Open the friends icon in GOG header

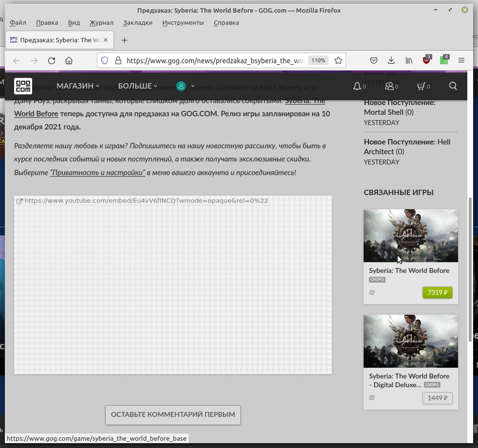pos(389,86)
